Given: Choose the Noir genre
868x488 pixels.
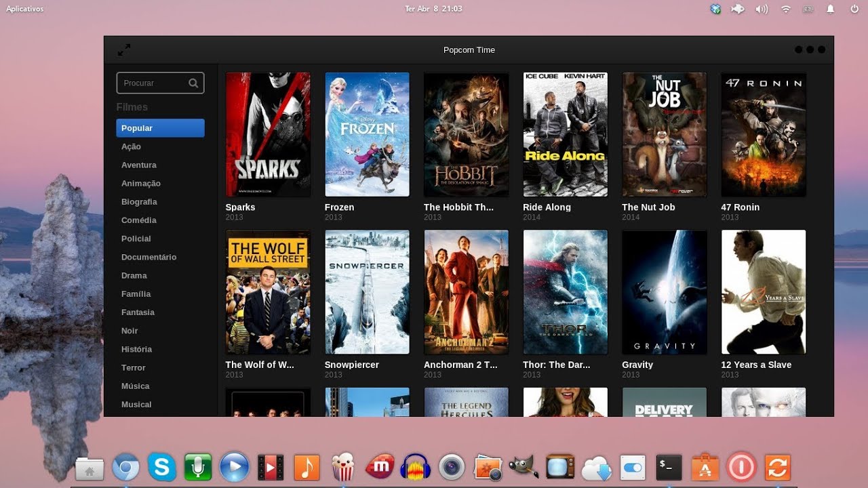Looking at the screenshot, I should pyautogui.click(x=130, y=331).
